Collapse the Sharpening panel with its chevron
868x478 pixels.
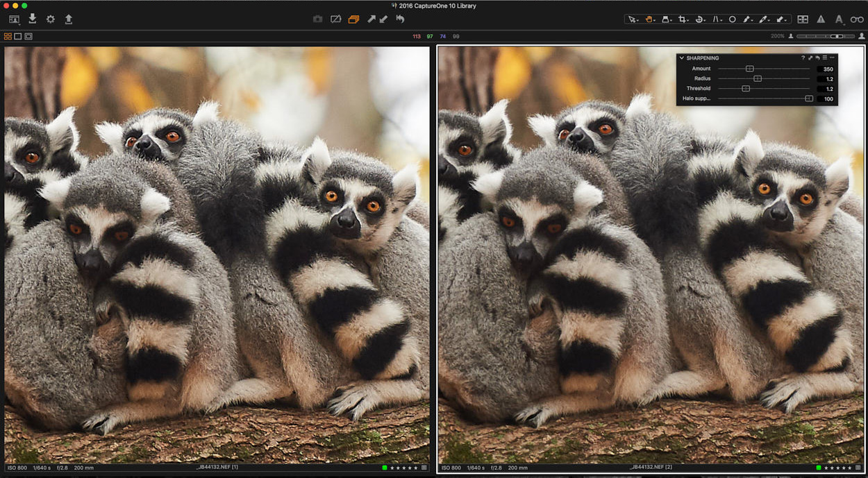point(682,58)
